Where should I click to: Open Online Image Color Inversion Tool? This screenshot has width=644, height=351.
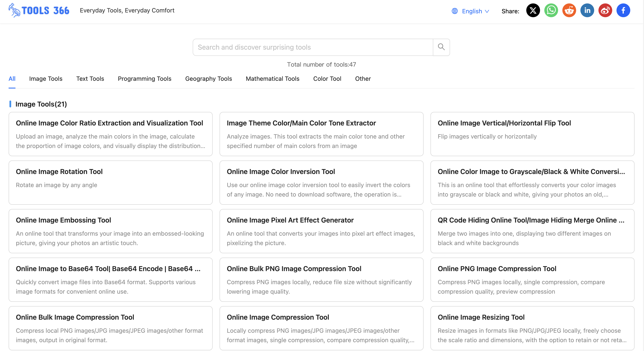pos(321,183)
